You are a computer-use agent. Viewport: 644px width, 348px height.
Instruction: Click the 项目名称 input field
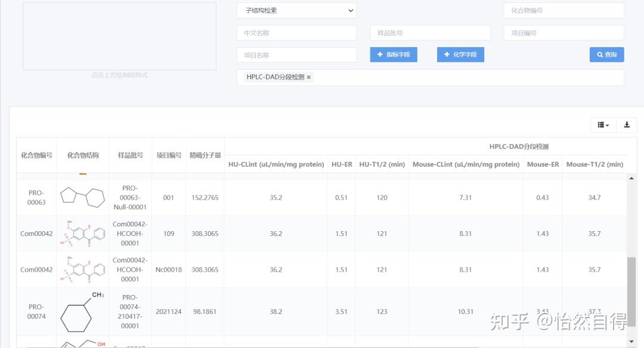pos(296,55)
